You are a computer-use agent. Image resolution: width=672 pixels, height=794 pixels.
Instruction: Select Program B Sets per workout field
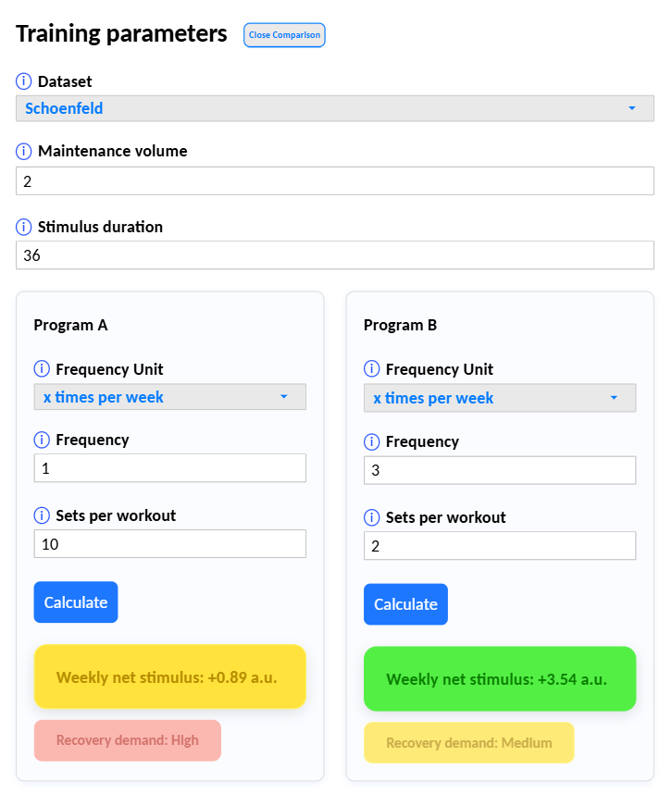[499, 546]
